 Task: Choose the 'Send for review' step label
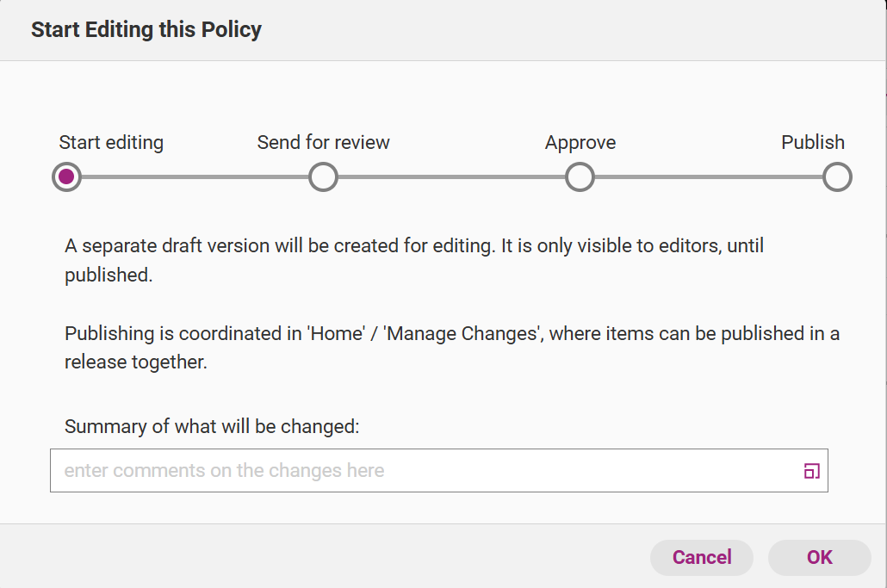pos(323,143)
